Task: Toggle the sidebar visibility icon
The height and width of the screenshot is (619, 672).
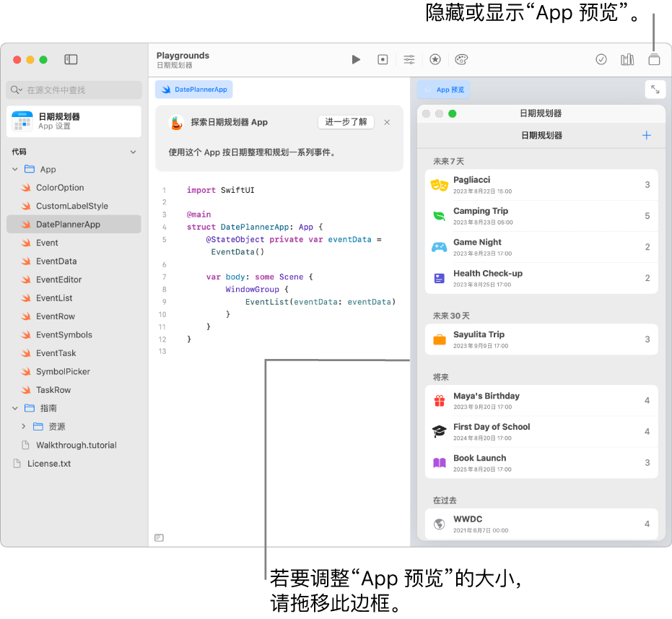Action: pyautogui.click(x=71, y=60)
